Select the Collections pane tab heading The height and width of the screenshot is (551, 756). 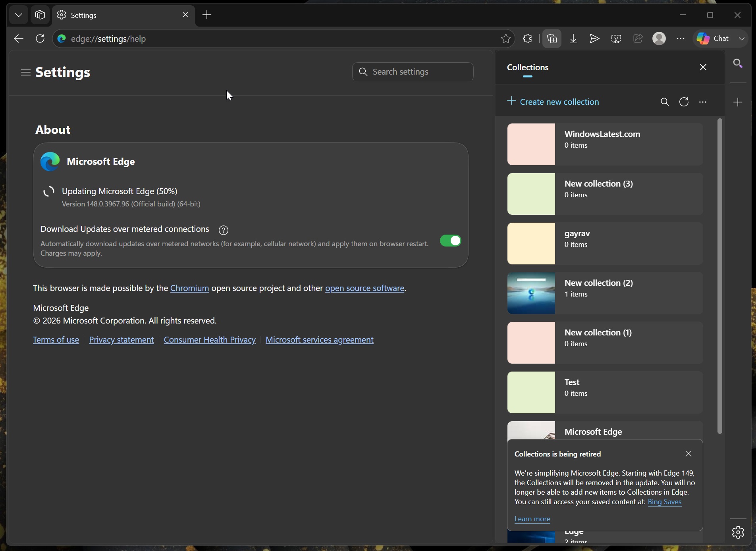click(528, 68)
